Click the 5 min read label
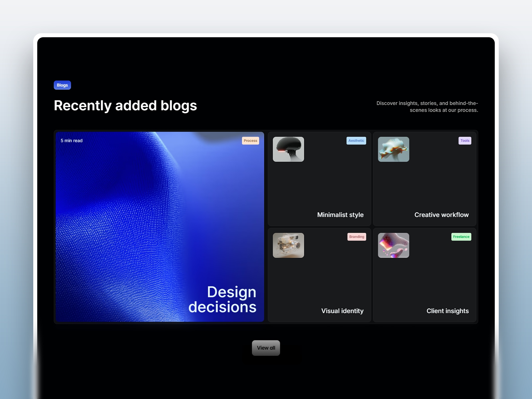 (71, 141)
